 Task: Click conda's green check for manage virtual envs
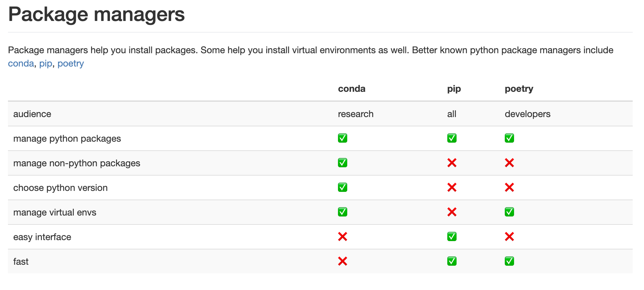[x=343, y=212]
